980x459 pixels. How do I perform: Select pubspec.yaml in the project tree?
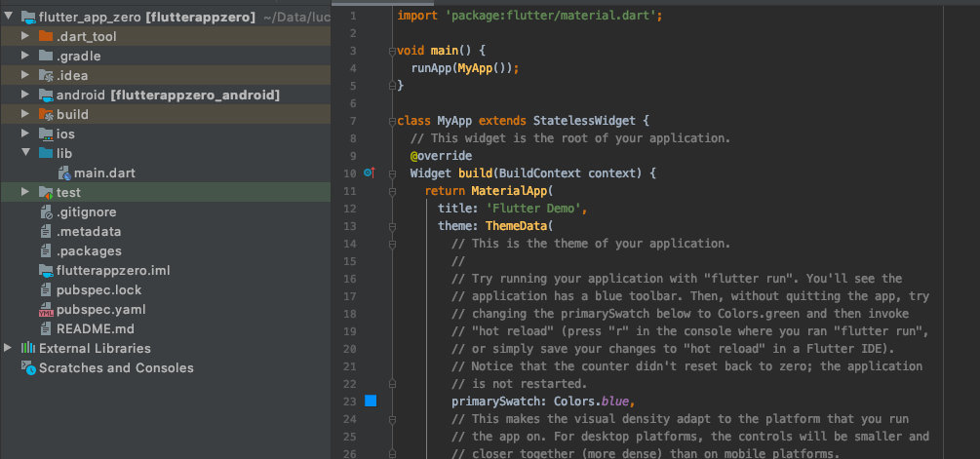(100, 309)
